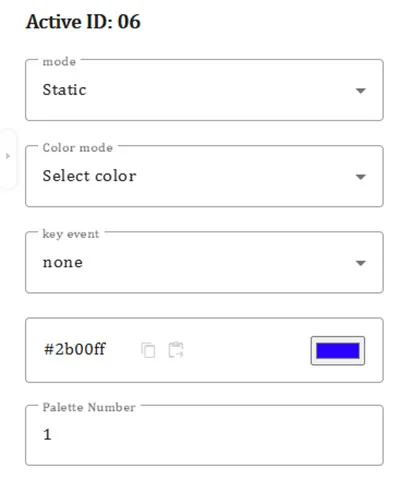The height and width of the screenshot is (480, 400).
Task: Click the 'Palette Number' field label
Action: point(89,407)
